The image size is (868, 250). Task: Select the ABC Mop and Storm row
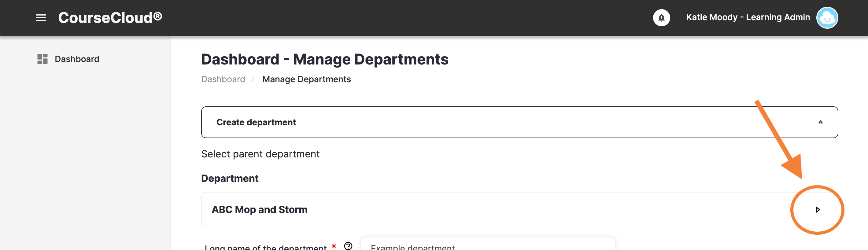[x=519, y=210]
